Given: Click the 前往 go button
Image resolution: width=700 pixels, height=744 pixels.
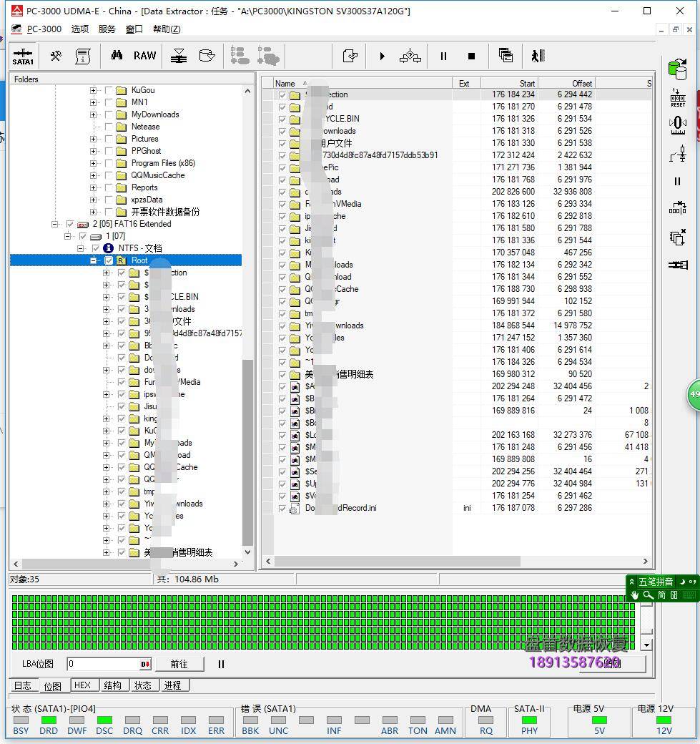Looking at the screenshot, I should [179, 664].
